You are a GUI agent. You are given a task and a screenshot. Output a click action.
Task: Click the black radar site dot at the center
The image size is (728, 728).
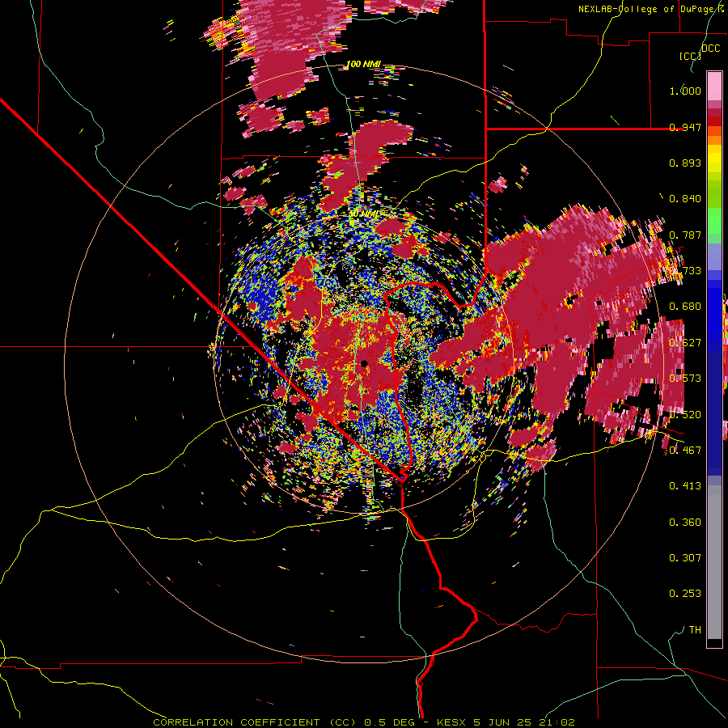click(x=364, y=363)
